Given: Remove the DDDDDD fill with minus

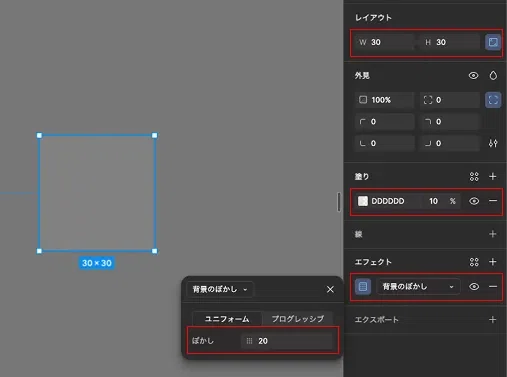Looking at the screenshot, I should pos(493,201).
